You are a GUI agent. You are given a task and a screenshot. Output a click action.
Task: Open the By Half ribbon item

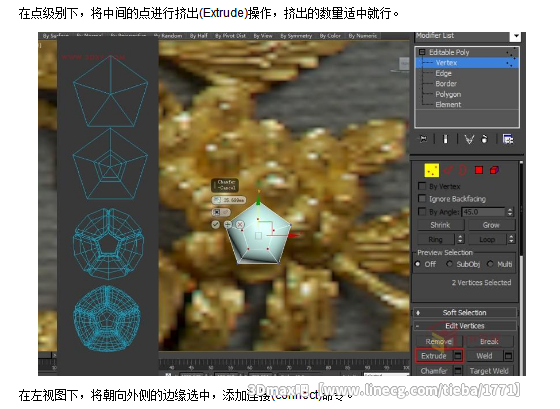[x=199, y=36]
